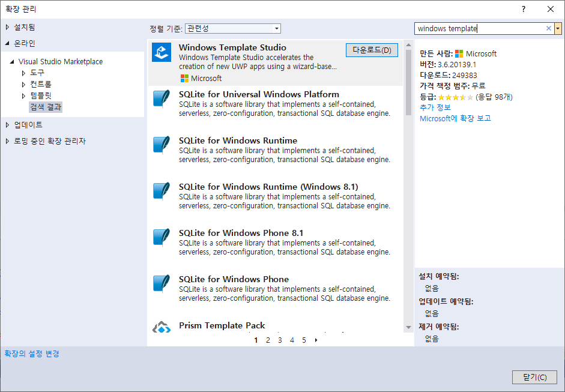
Task: Go to results page 2
Action: (x=268, y=340)
